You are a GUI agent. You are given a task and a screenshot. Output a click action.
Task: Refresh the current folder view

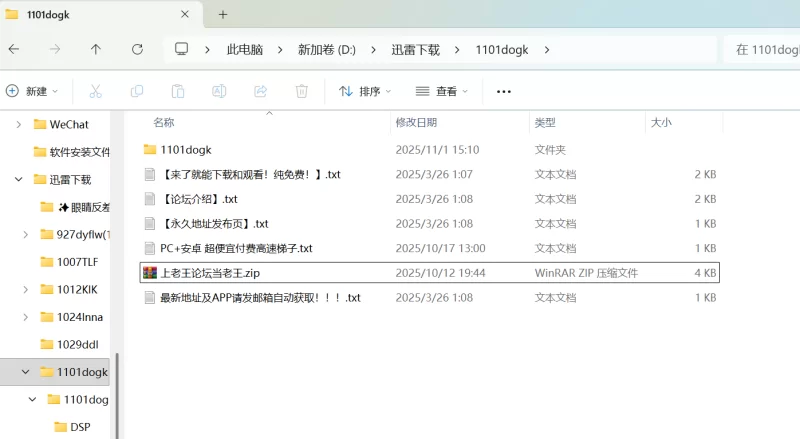coord(137,49)
